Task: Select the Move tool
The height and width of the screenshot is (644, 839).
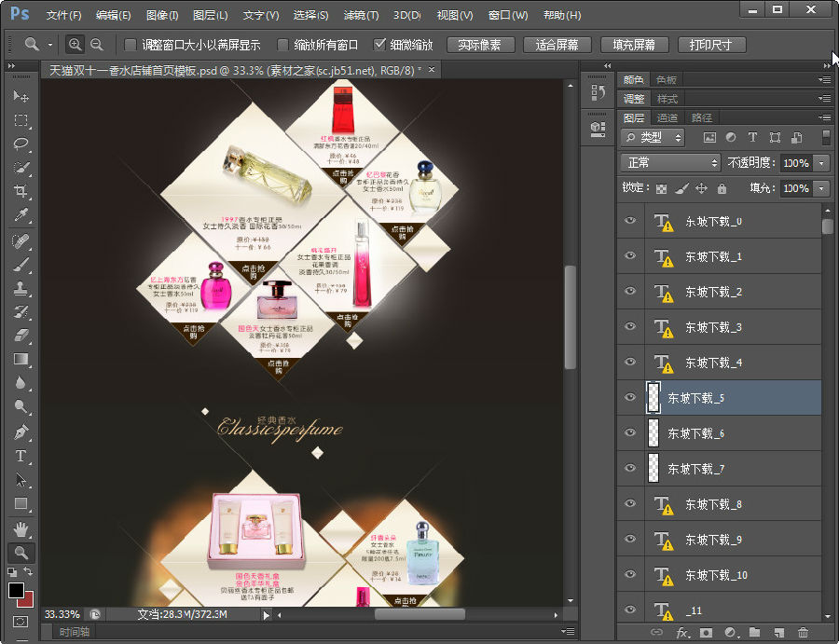Action: point(21,97)
